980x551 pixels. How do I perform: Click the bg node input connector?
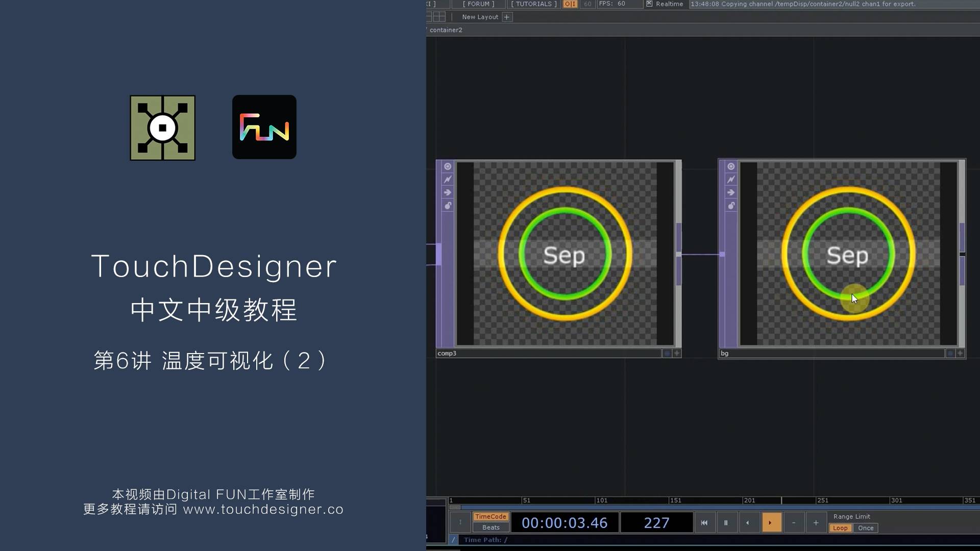click(x=722, y=254)
